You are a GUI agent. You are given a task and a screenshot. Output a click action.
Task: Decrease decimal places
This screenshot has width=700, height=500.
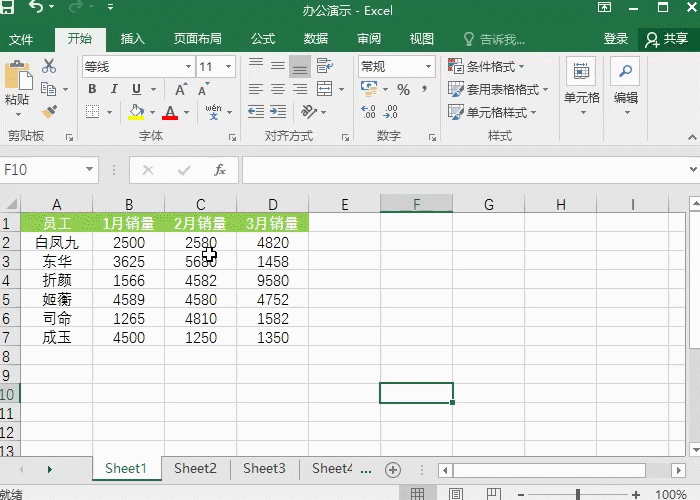(x=390, y=112)
